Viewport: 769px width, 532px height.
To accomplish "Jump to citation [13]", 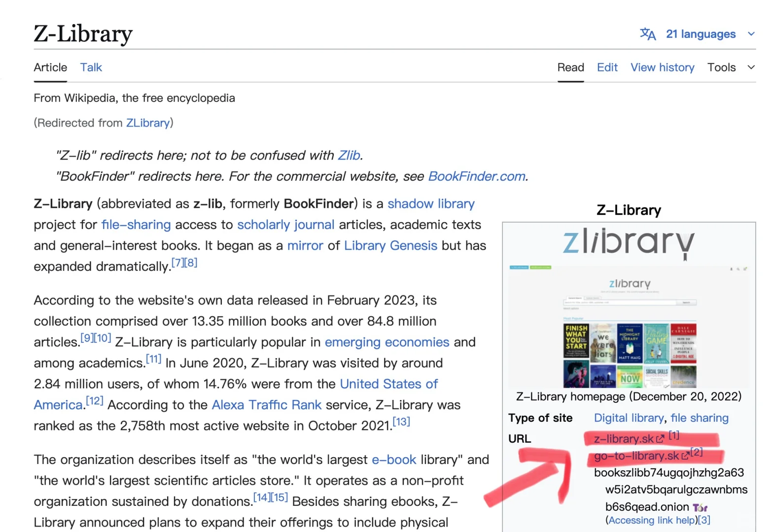I will coord(401,422).
